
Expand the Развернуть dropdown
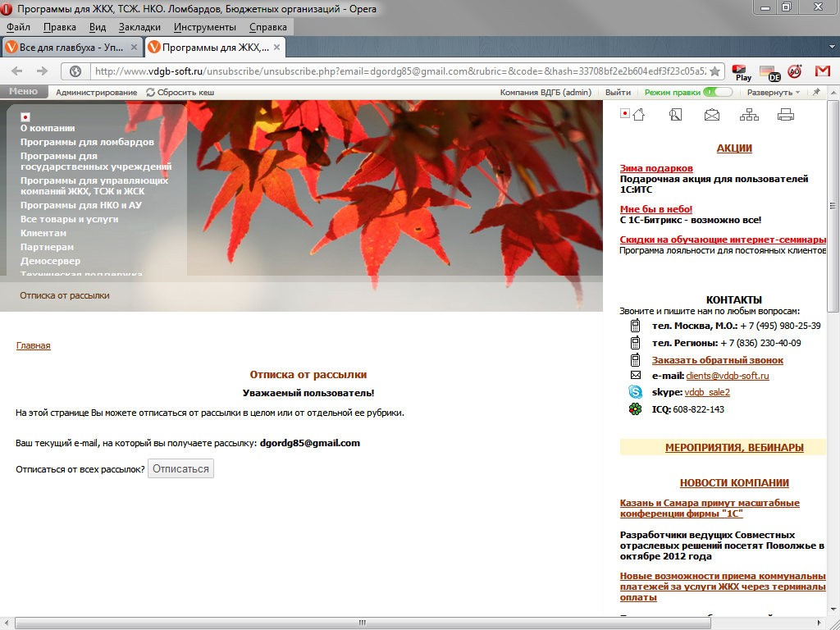click(774, 92)
